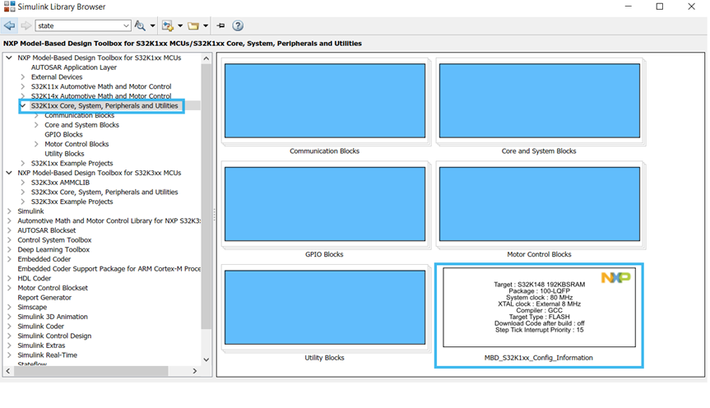The width and height of the screenshot is (710, 408).
Task: Click the tree panel scroll-down arrow
Action: 206,360
